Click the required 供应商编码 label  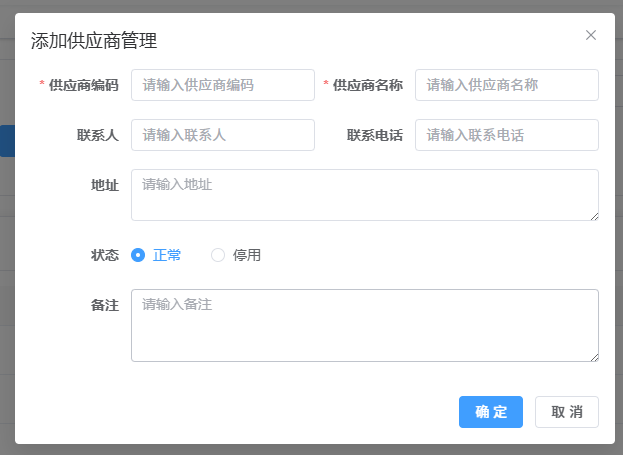pyautogui.click(x=83, y=85)
